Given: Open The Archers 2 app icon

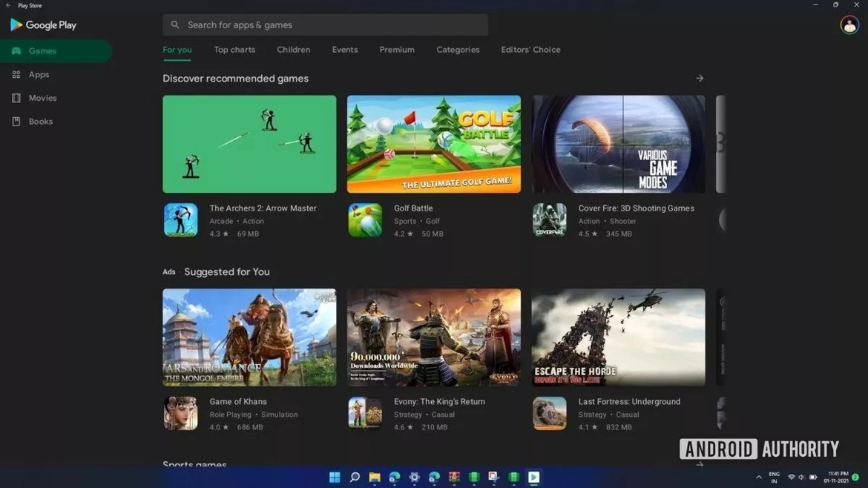Looking at the screenshot, I should tap(180, 220).
